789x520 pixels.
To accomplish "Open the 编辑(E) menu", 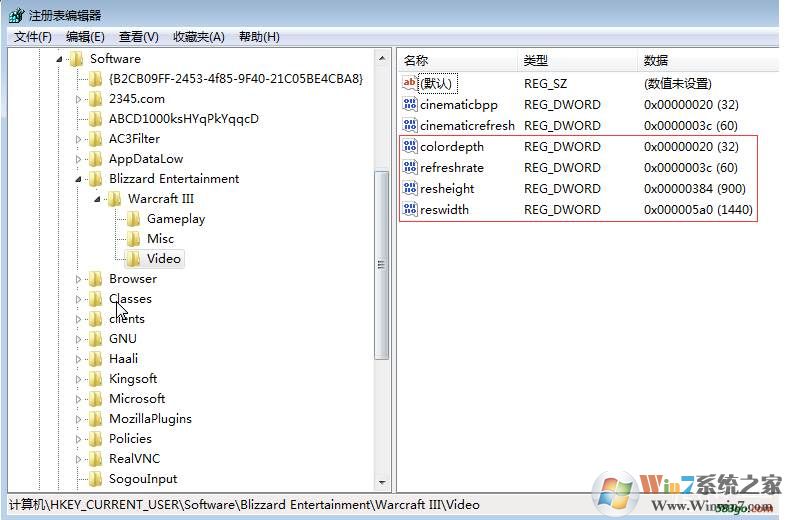I will (x=85, y=37).
